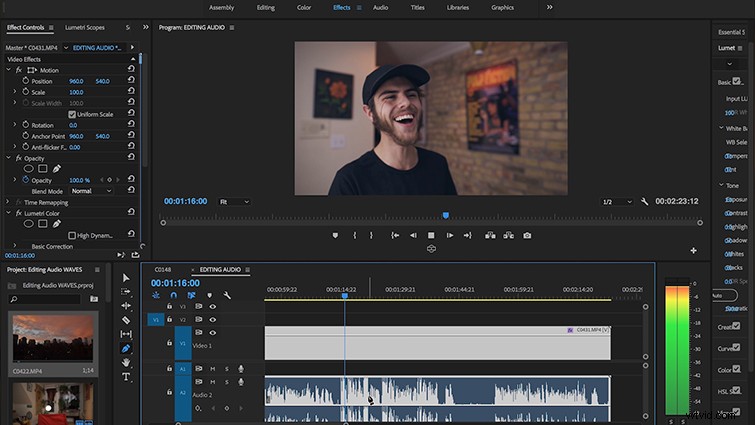
Task: Select the Type tool
Action: pyautogui.click(x=126, y=376)
